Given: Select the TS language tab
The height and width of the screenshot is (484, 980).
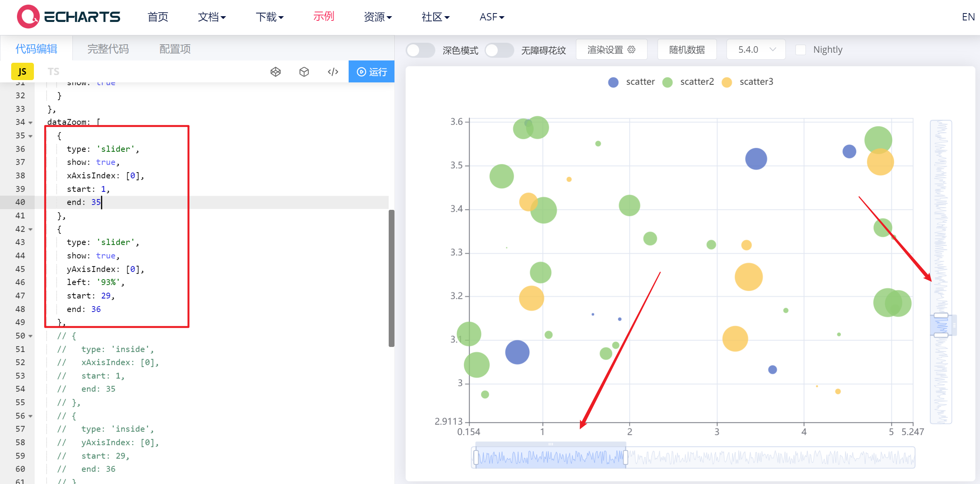Looking at the screenshot, I should pyautogui.click(x=54, y=71).
